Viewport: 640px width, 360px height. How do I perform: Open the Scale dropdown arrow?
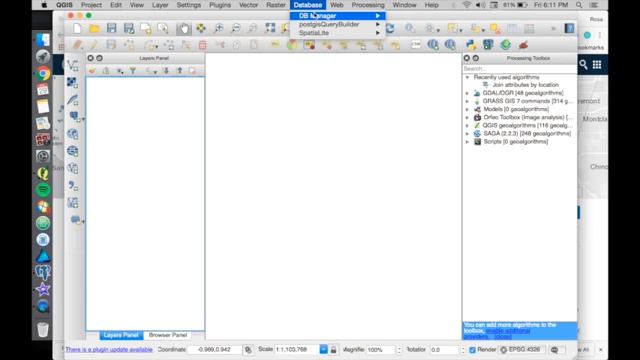pos(323,350)
